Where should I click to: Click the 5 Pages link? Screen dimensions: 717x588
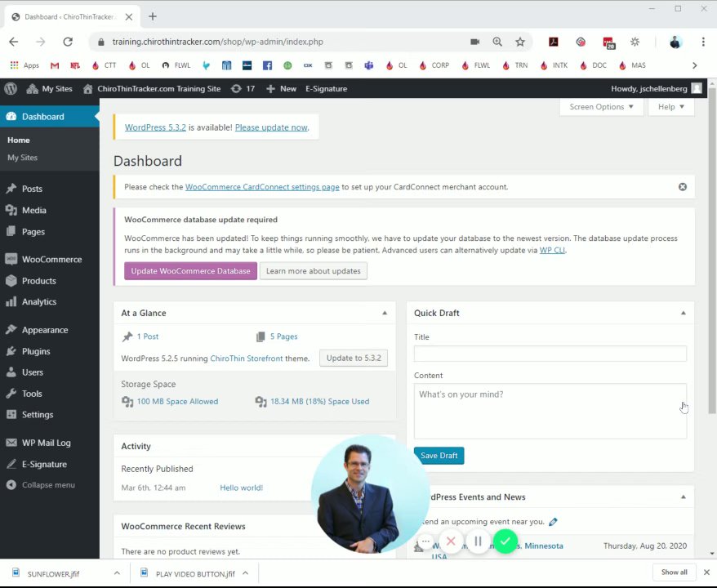click(x=283, y=336)
